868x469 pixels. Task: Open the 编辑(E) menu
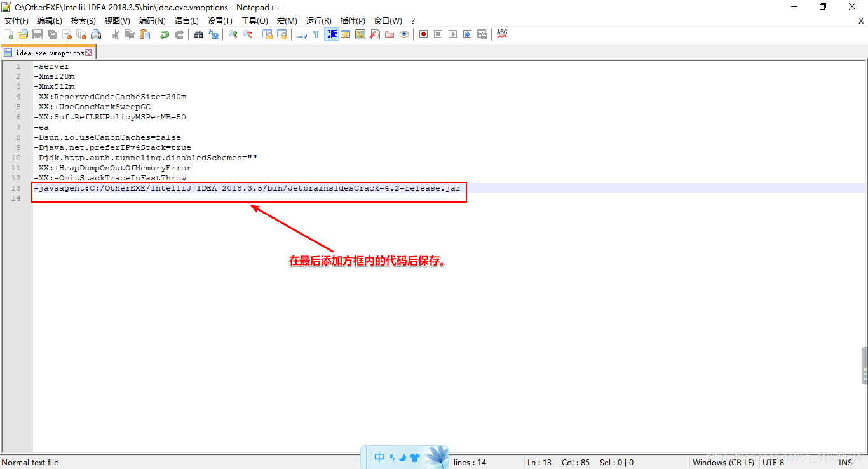(50, 21)
